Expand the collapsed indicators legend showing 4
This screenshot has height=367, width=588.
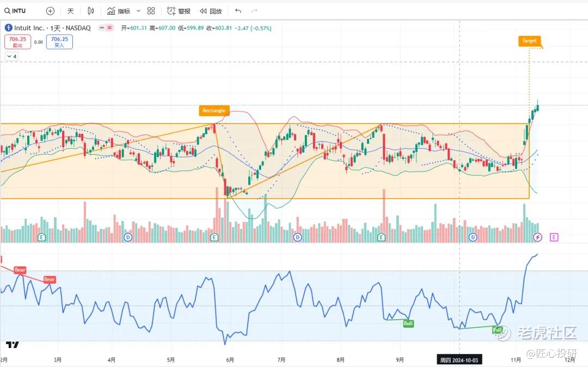tap(11, 56)
